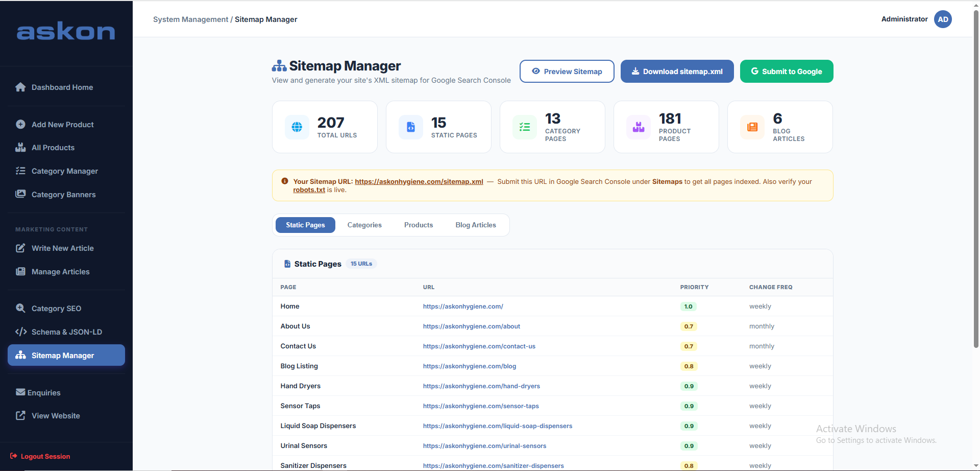Screen dimensions: 980x471
Task: Click the Dashboard Home house icon
Action: click(x=20, y=87)
